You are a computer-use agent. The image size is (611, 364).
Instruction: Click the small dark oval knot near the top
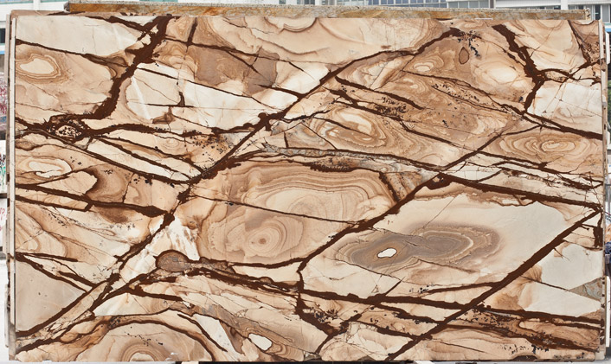coord(464,55)
